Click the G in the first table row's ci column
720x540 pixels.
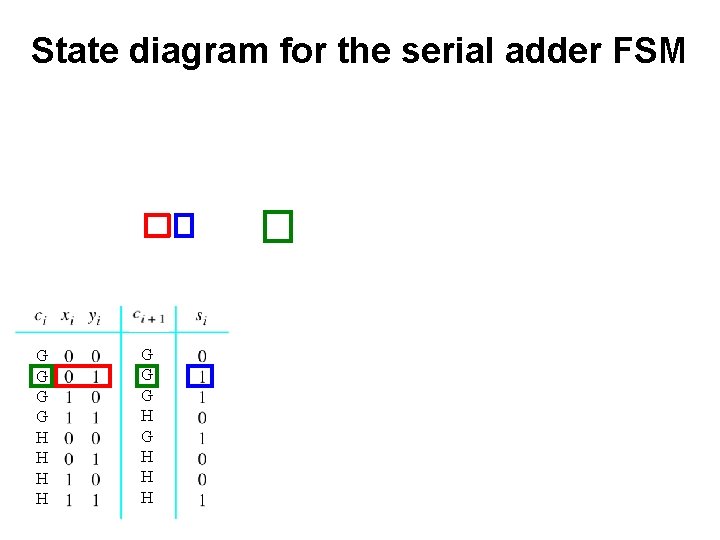pos(42,356)
